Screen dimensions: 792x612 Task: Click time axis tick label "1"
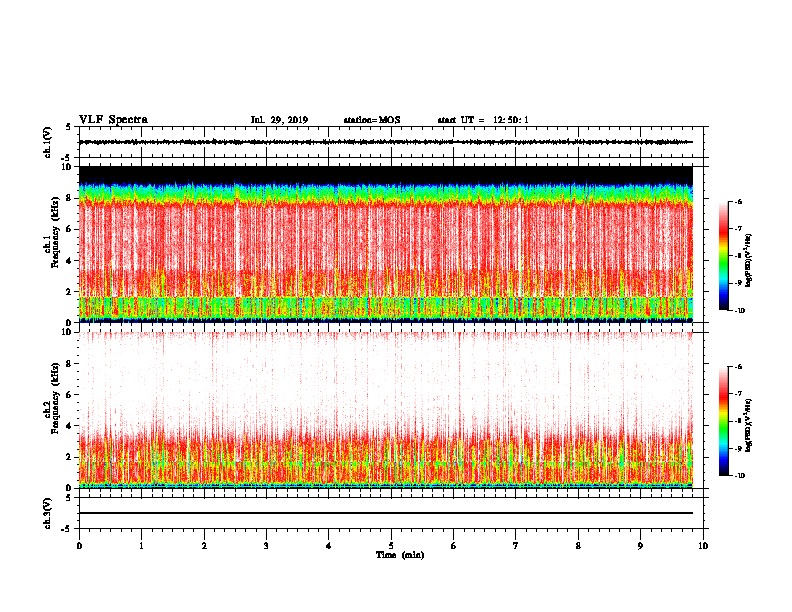[141, 546]
